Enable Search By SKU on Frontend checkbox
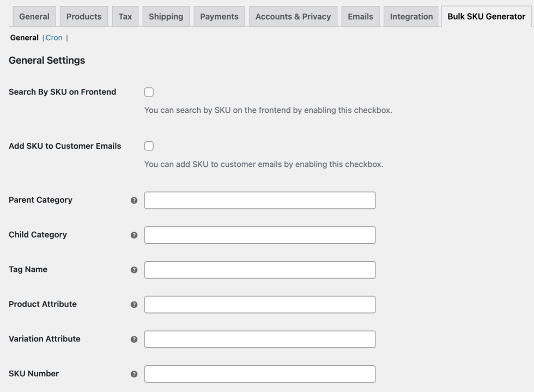 (x=149, y=92)
